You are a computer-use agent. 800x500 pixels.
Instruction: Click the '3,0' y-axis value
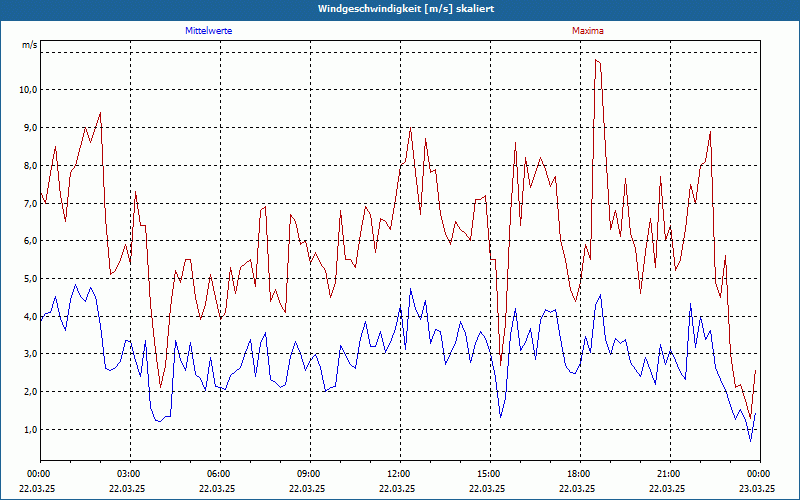30,354
